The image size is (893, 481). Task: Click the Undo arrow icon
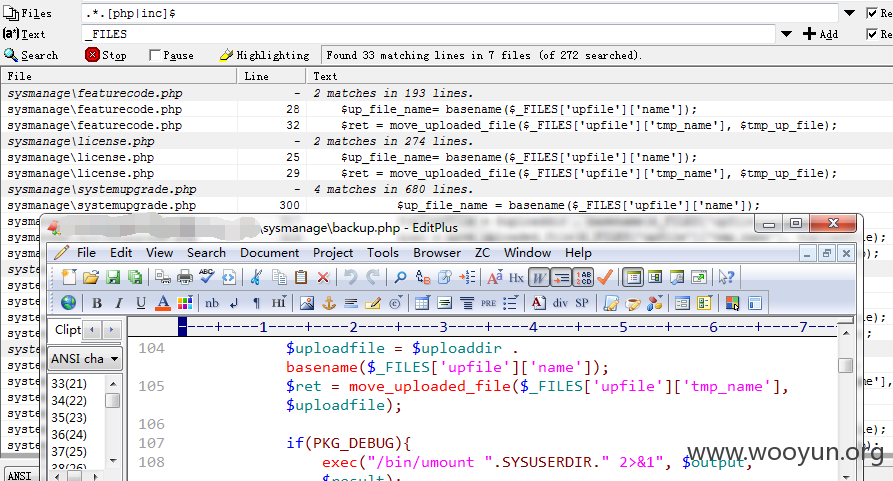point(350,277)
